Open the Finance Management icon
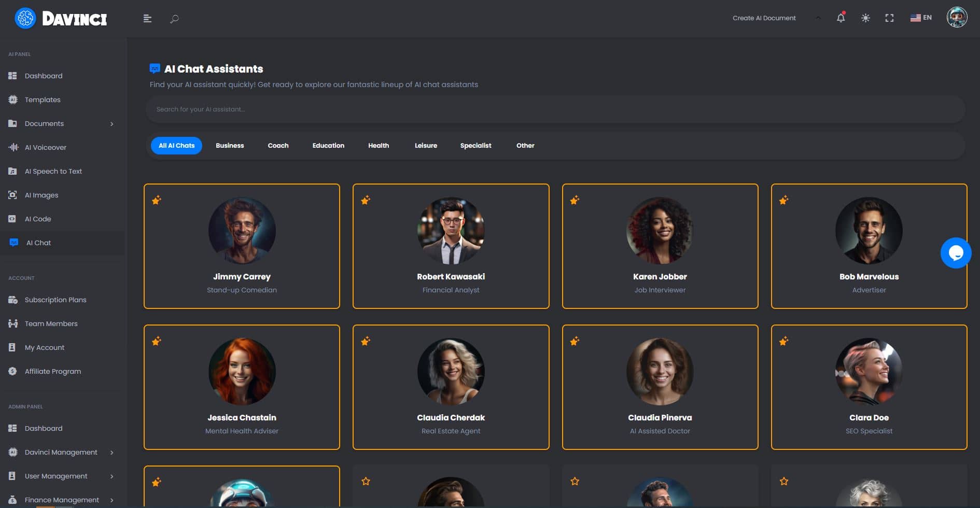This screenshot has width=980, height=508. coord(12,500)
